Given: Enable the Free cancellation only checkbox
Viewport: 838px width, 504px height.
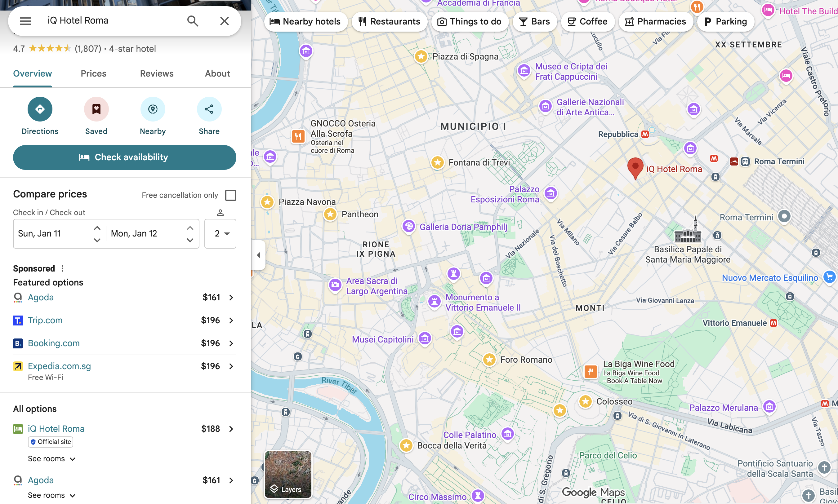Looking at the screenshot, I should coord(231,195).
